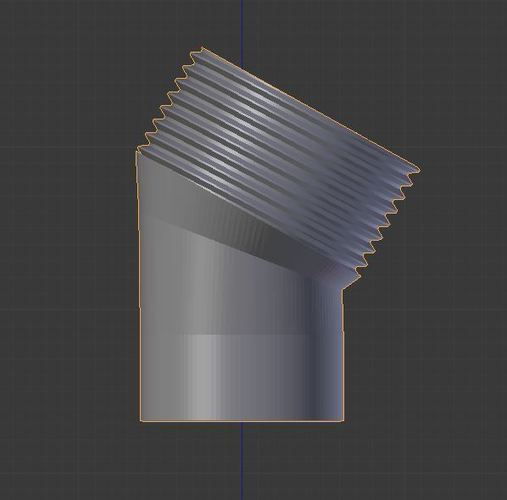Click empty grid space left of the object

[67, 250]
